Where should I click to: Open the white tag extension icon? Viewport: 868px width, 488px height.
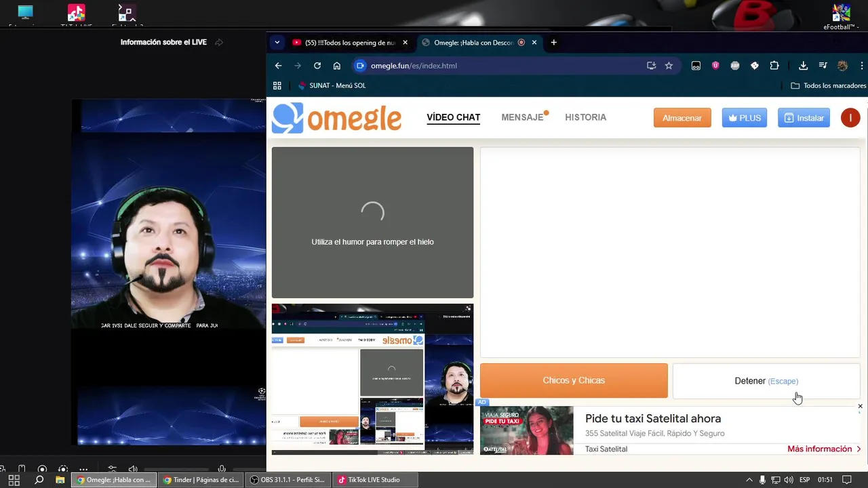point(755,66)
